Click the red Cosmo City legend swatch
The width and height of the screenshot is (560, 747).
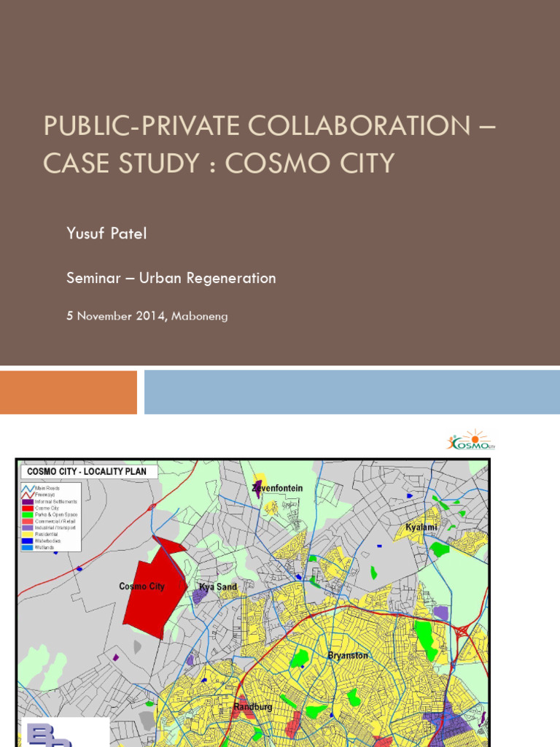point(28,508)
